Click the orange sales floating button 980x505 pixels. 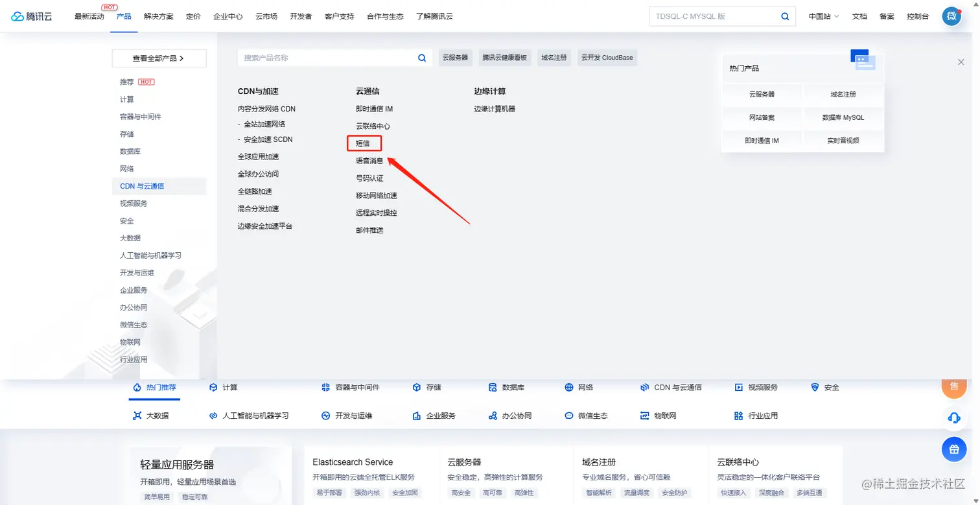[x=953, y=387]
